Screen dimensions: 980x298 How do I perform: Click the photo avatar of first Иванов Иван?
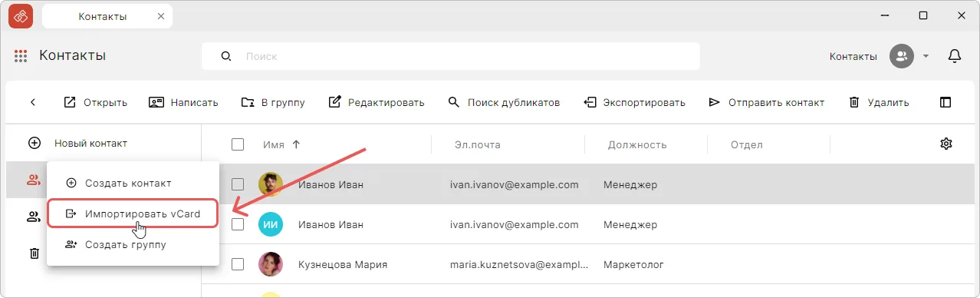coord(271,184)
